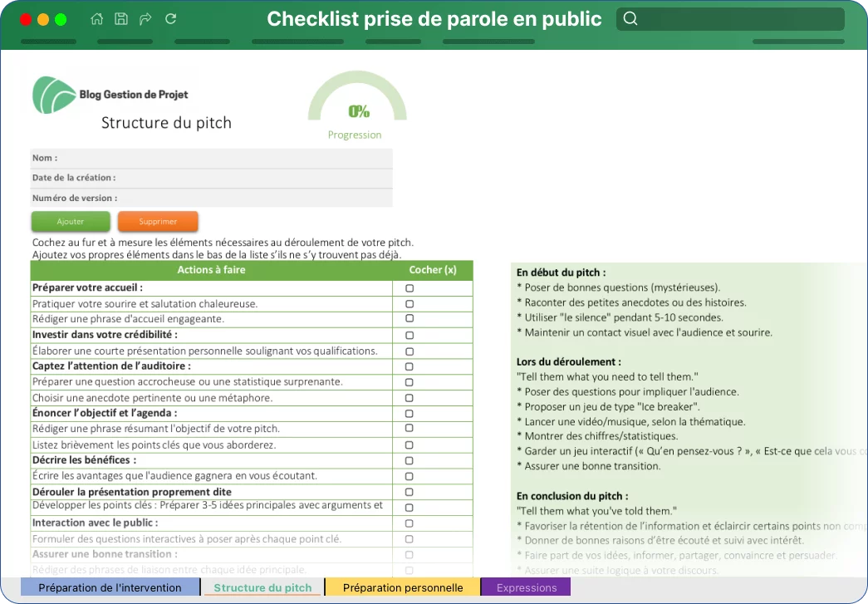Select tip Poser des questions pour impliquer l'audience
Screen dimensions: 868x604
tap(628, 391)
